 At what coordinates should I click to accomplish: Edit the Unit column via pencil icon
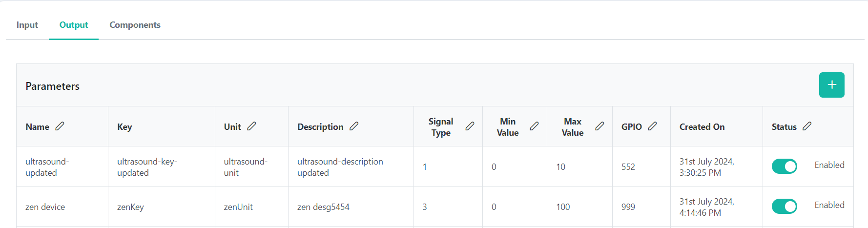[x=251, y=126]
